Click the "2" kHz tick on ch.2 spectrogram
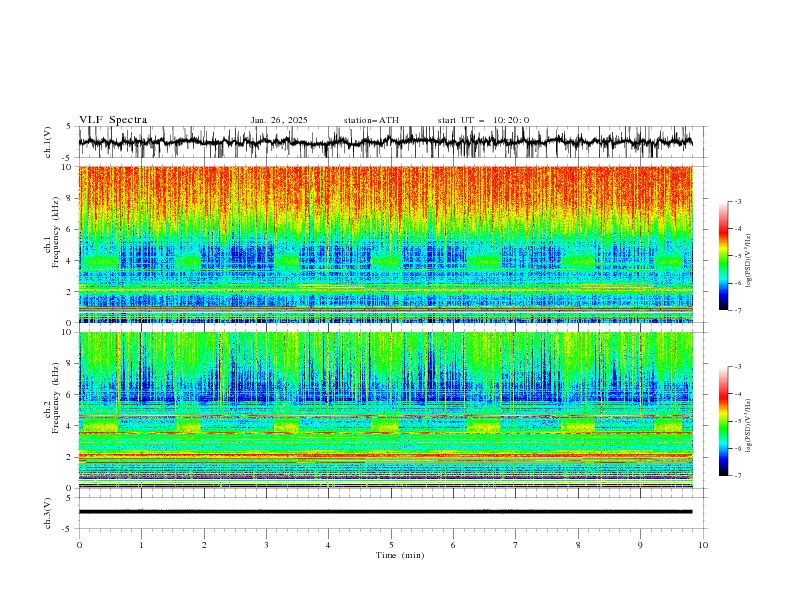The width and height of the screenshot is (792, 612). coord(70,457)
